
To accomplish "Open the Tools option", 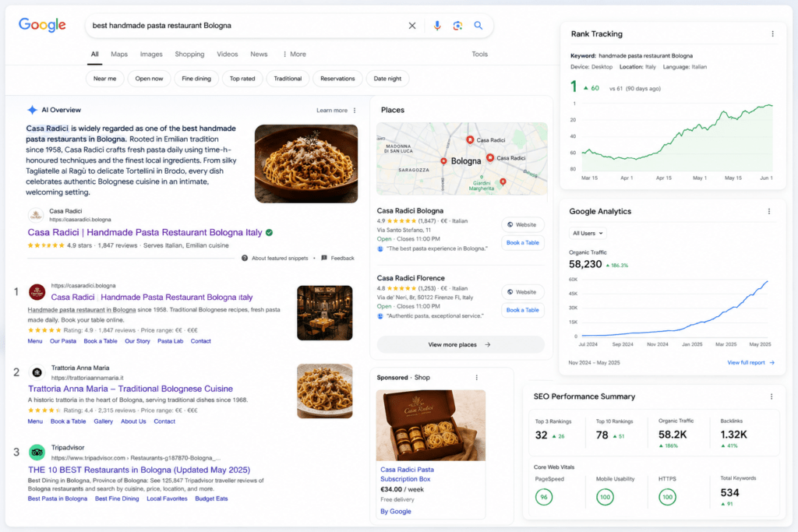I will 479,55.
